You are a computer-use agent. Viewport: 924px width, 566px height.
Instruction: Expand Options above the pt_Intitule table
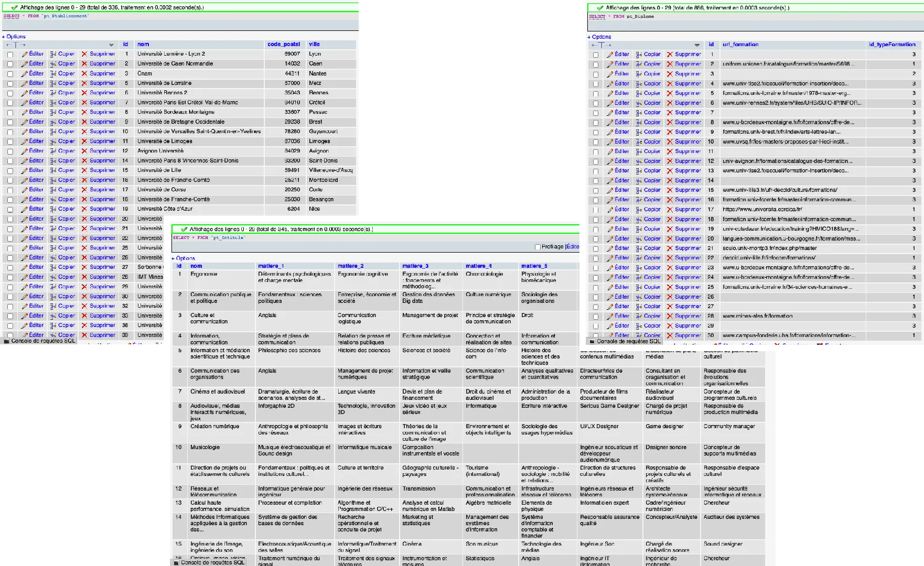(185, 258)
